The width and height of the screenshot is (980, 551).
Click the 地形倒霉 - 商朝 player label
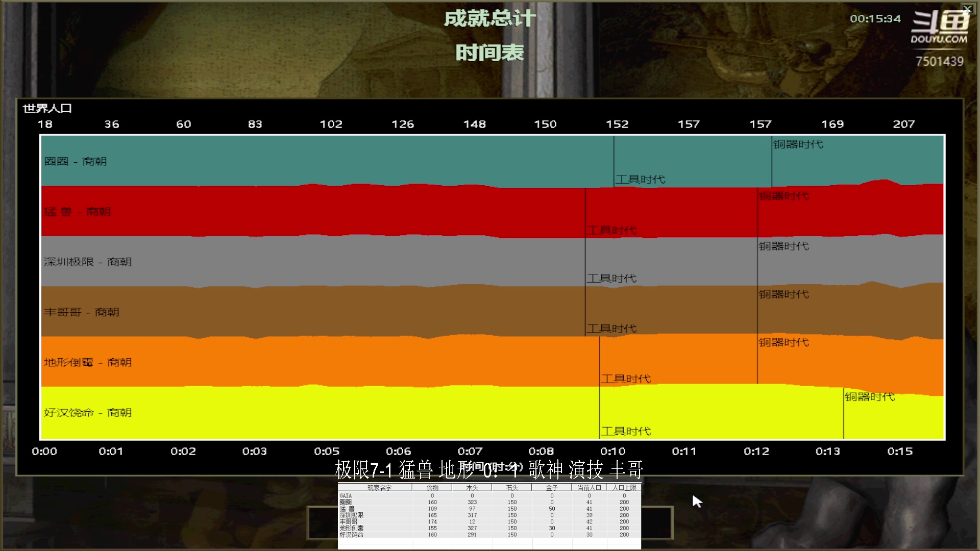point(88,362)
